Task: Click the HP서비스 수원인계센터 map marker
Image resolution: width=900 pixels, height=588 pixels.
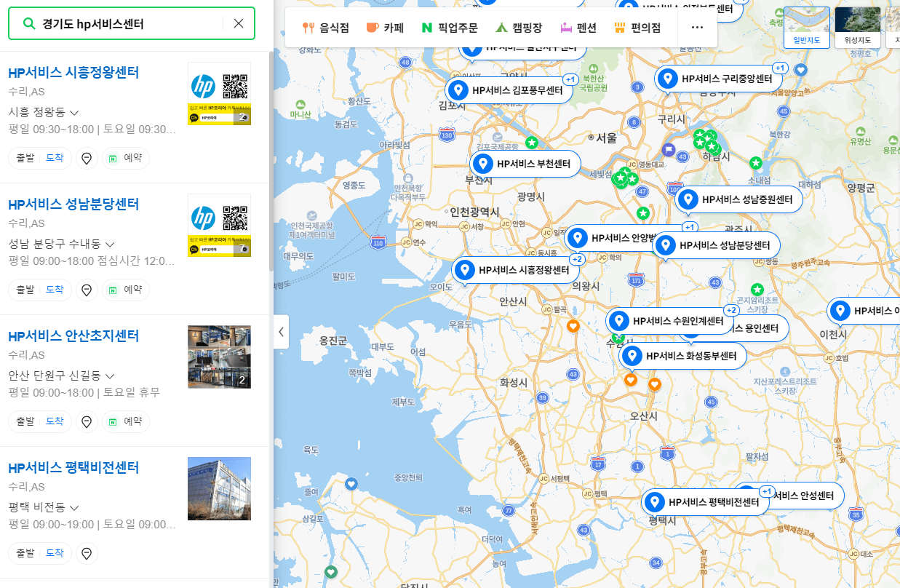Action: click(670, 320)
